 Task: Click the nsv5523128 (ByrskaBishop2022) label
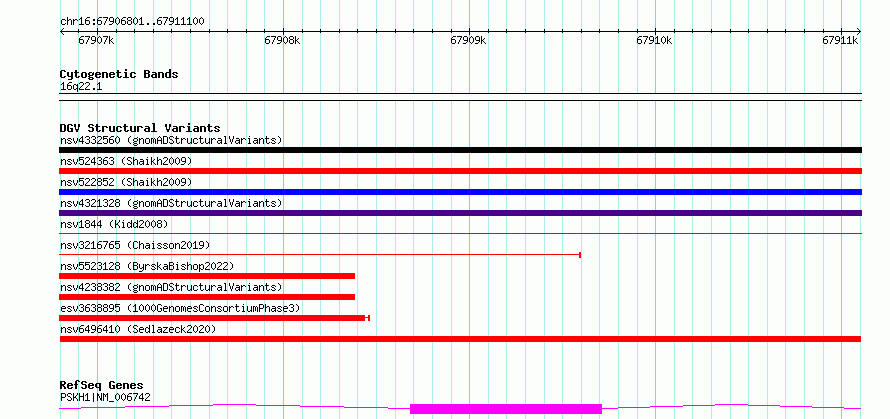[147, 266]
